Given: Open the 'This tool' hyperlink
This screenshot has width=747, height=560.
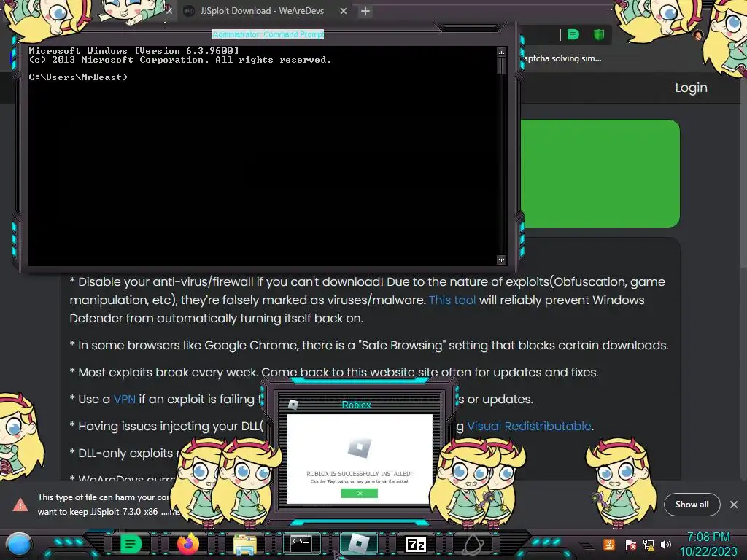Looking at the screenshot, I should 452,300.
